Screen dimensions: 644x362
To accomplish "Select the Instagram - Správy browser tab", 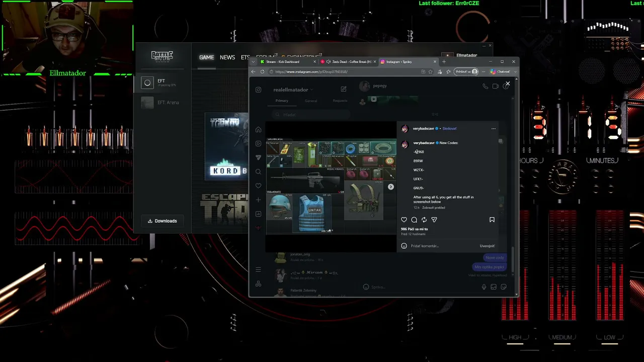I will pyautogui.click(x=409, y=62).
